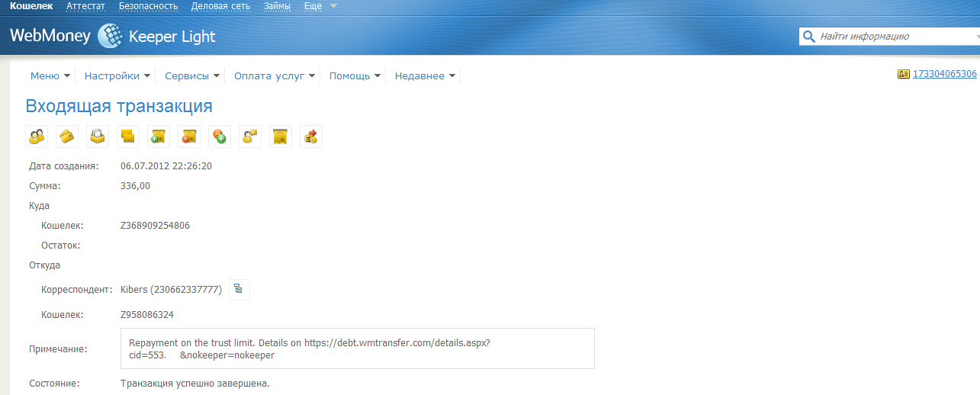Expand the Меню dropdown
Image resolution: width=980 pixels, height=395 pixels.
point(50,75)
